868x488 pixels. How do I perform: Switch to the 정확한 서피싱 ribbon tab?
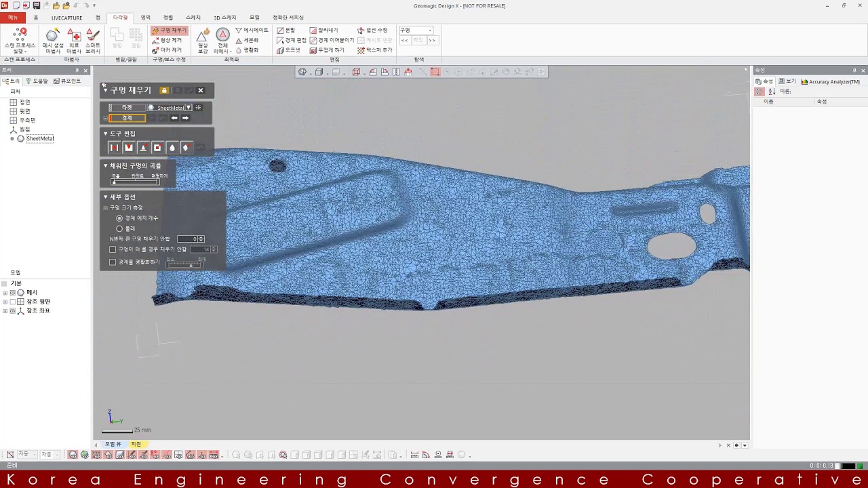288,18
